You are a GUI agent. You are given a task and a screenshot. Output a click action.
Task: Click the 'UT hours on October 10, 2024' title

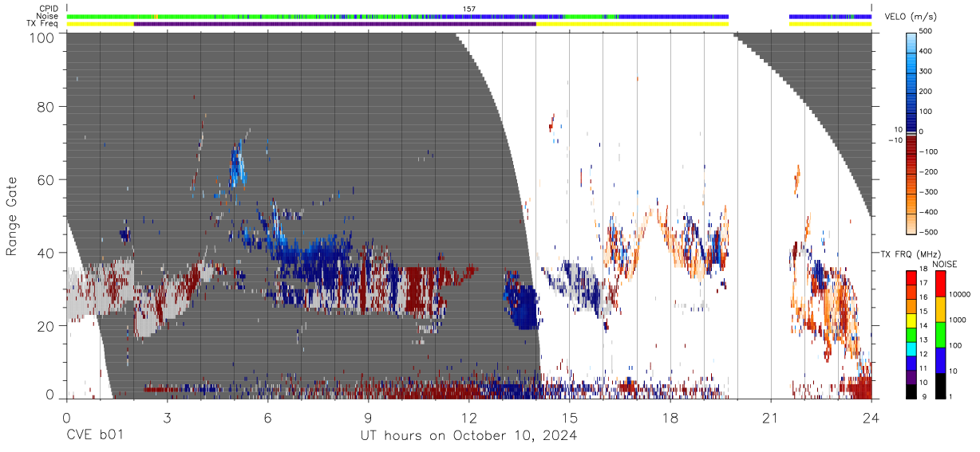(x=469, y=436)
